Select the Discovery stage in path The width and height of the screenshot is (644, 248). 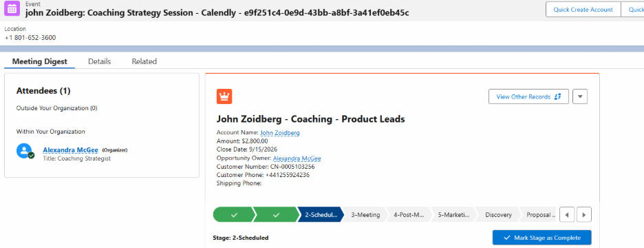pyautogui.click(x=498, y=215)
